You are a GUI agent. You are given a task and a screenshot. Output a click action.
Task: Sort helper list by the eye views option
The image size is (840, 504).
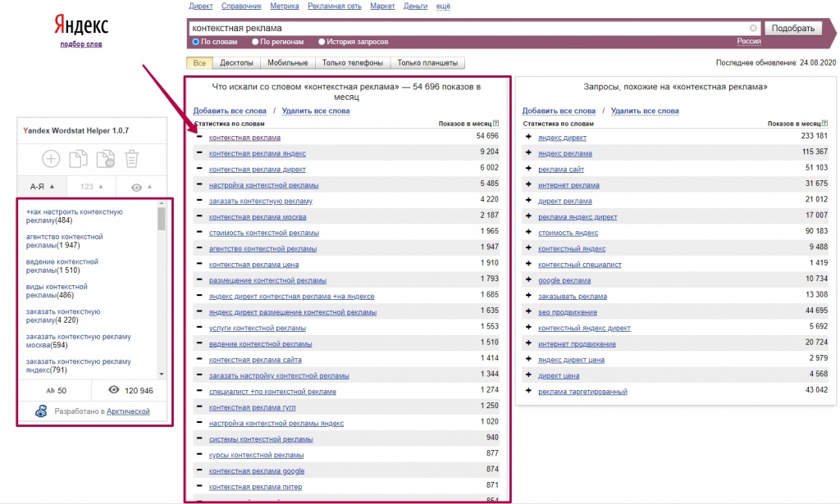click(141, 187)
